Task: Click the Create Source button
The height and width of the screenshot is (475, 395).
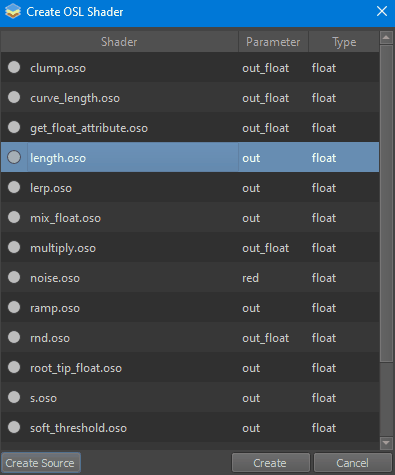Action: point(41,463)
